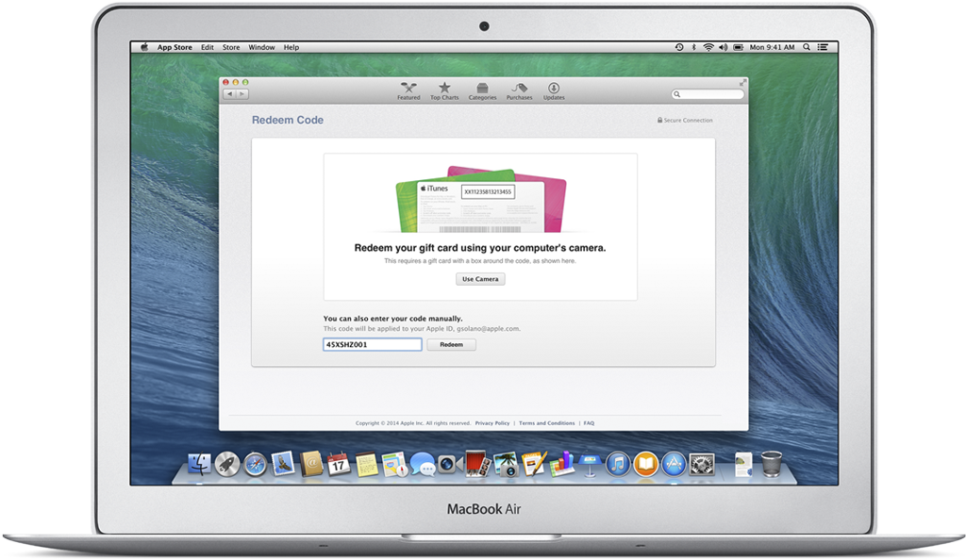This screenshot has width=966, height=560.
Task: Open the Edit menu
Action: pyautogui.click(x=207, y=47)
